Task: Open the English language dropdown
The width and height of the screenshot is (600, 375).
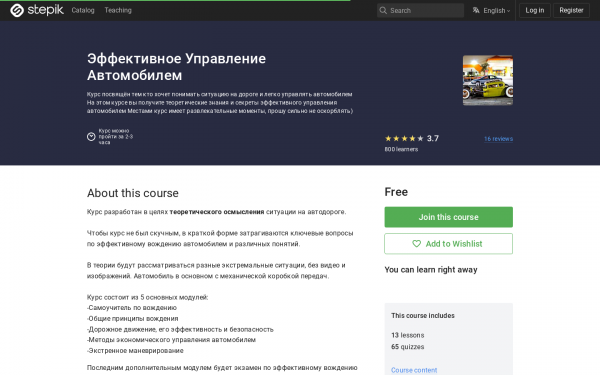Action: 496,11
